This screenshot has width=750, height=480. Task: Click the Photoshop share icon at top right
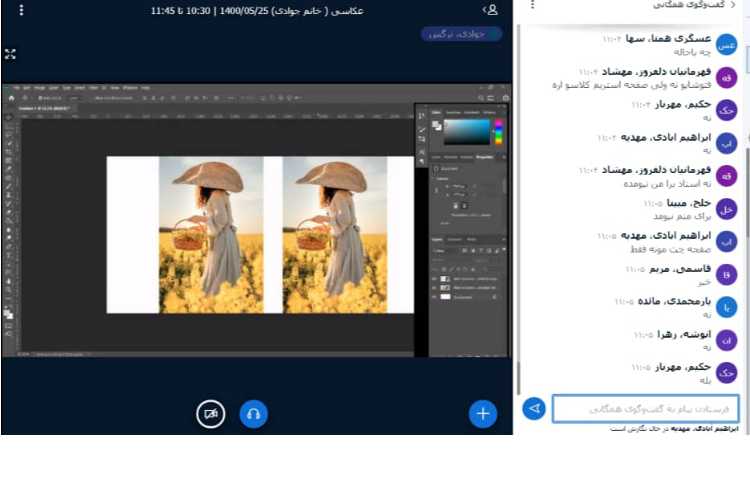(506, 98)
